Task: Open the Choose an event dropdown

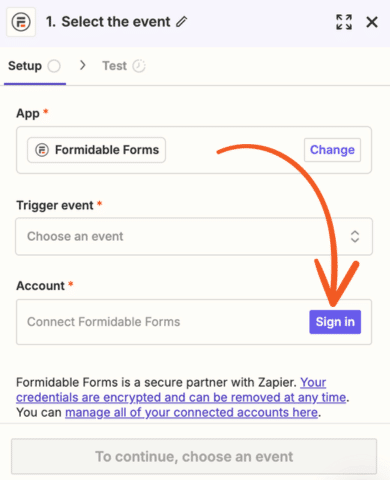Action: pos(194,236)
